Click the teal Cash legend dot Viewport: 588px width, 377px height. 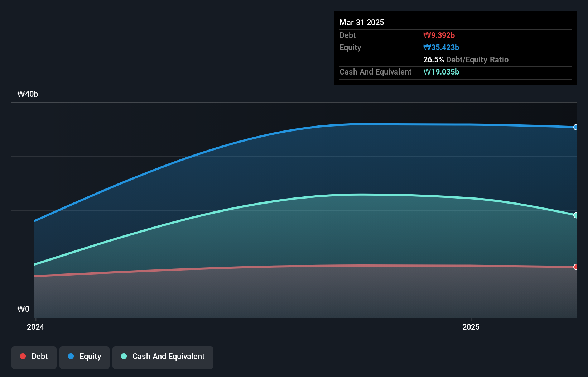point(124,356)
